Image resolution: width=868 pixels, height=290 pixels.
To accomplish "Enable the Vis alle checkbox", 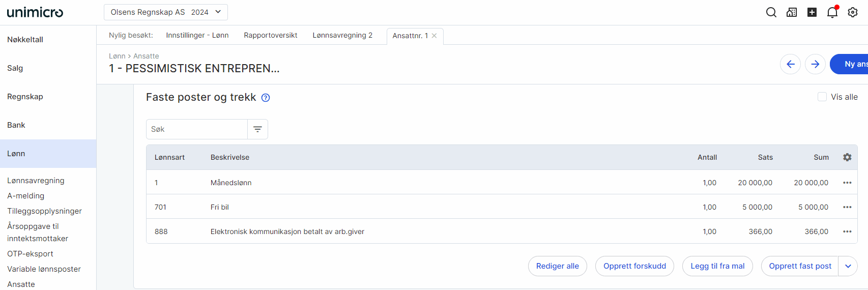I will click(822, 97).
